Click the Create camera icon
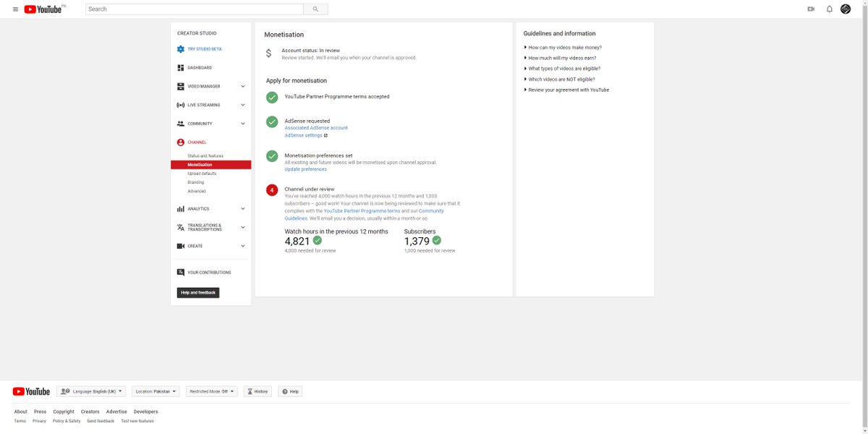The height and width of the screenshot is (434, 868). (x=181, y=246)
